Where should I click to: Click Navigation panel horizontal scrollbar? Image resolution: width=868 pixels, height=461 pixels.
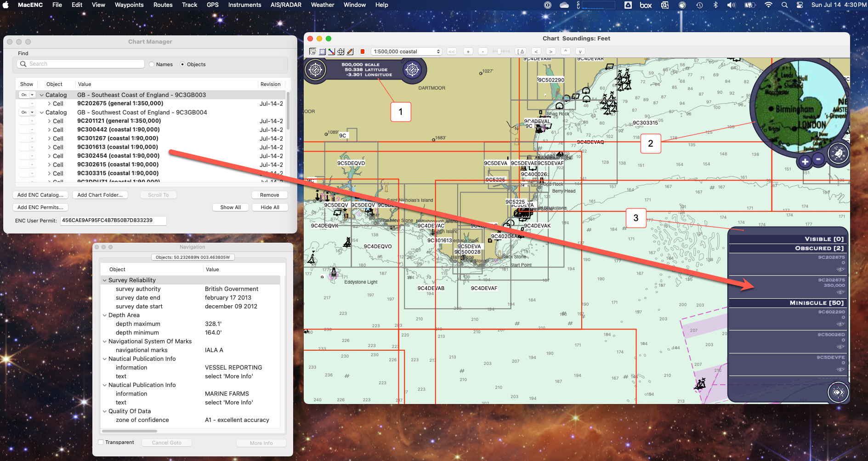[130, 431]
